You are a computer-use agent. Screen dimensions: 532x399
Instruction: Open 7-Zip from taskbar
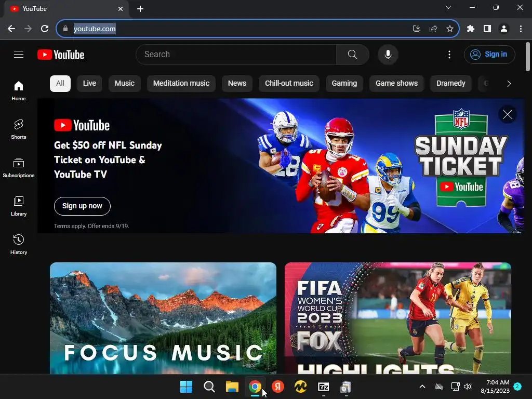[x=323, y=387]
